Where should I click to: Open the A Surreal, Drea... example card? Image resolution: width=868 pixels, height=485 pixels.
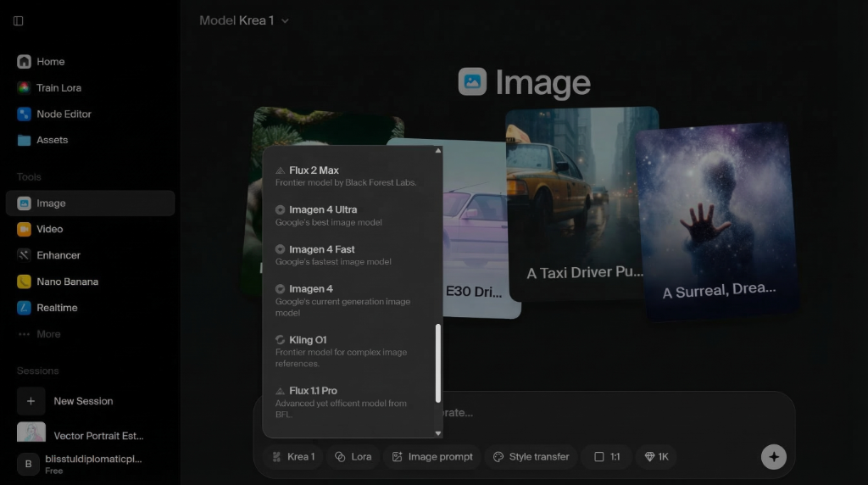(717, 221)
